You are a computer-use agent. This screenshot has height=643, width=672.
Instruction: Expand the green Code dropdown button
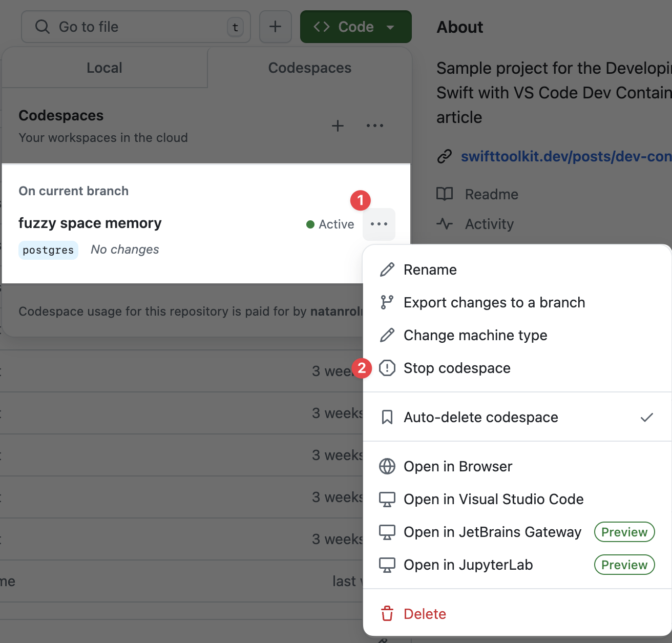(x=355, y=27)
